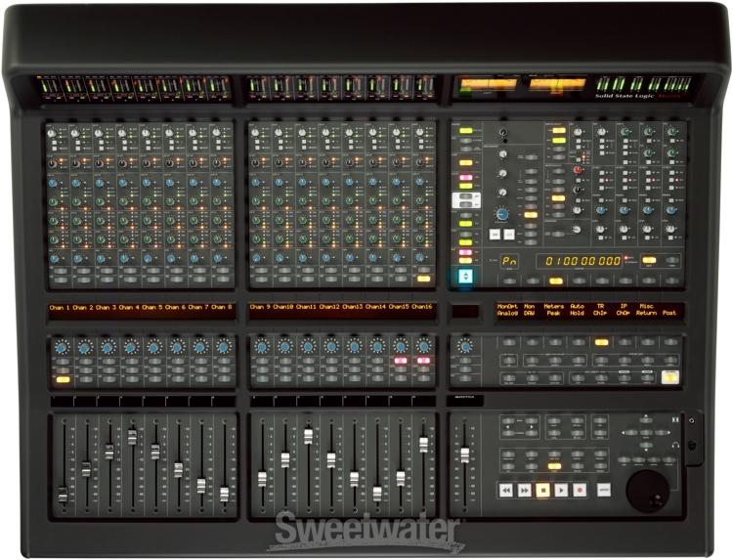Touch the blue encoder knob under Chan 1
The height and width of the screenshot is (560, 733).
[x=62, y=347]
